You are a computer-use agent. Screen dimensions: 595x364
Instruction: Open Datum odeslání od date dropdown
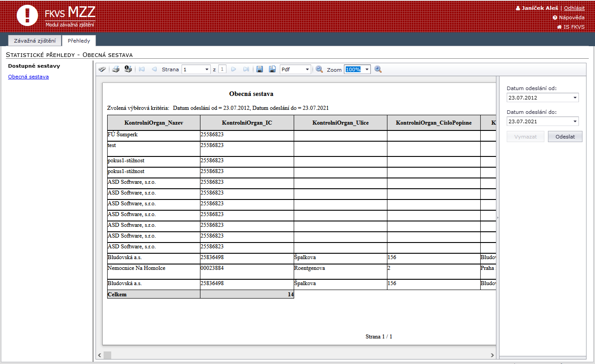[575, 98]
